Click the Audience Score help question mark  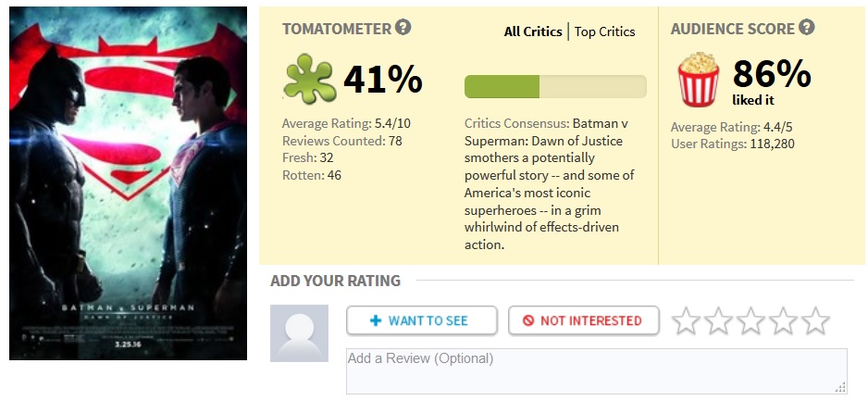tap(807, 28)
